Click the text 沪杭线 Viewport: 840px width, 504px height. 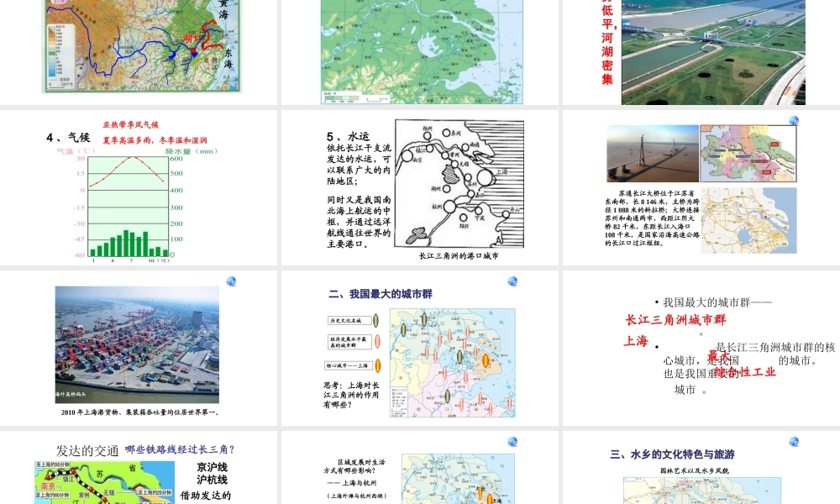[213, 480]
